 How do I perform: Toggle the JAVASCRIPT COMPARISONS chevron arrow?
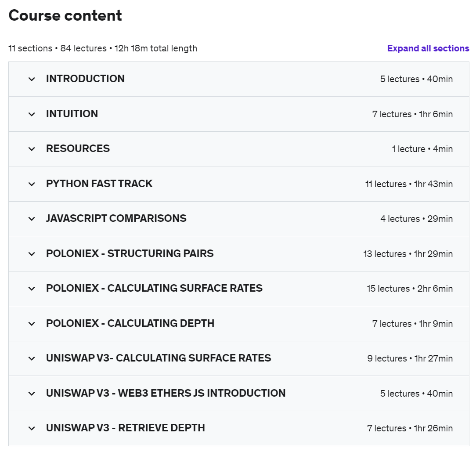[x=32, y=219]
